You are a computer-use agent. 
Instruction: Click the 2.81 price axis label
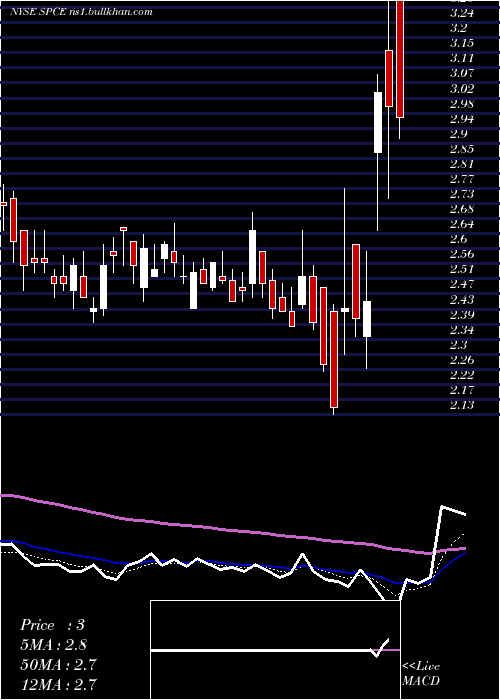coord(461,164)
